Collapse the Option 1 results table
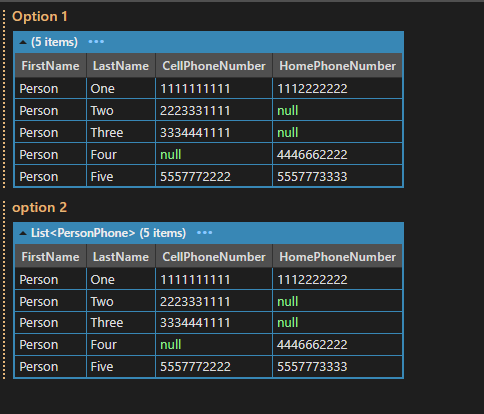 pos(23,42)
